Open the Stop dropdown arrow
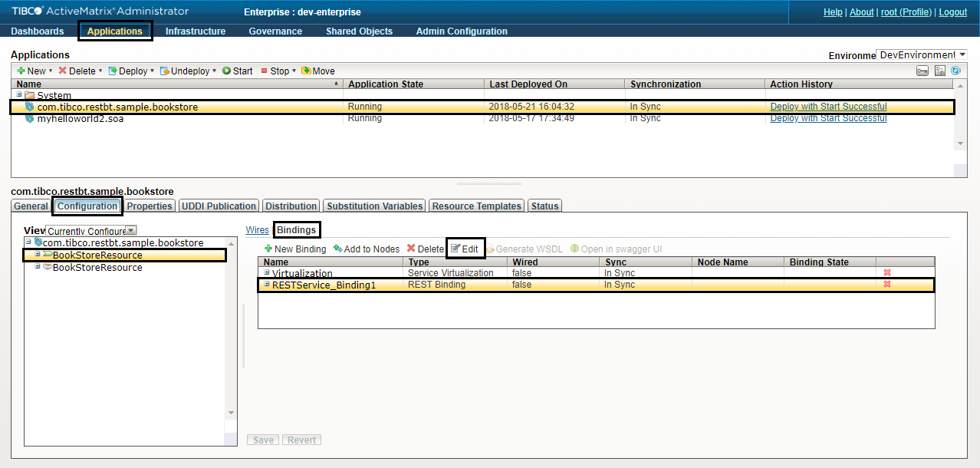This screenshot has height=468, width=980. [x=294, y=71]
